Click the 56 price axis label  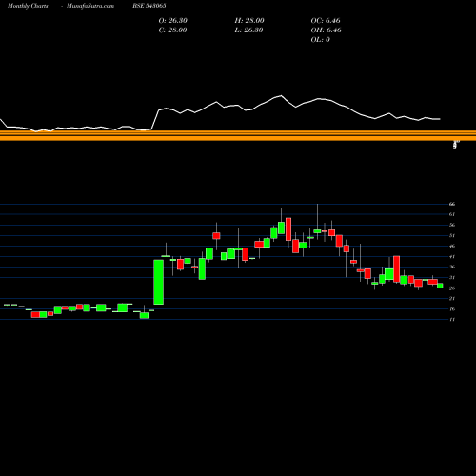(x=452, y=225)
